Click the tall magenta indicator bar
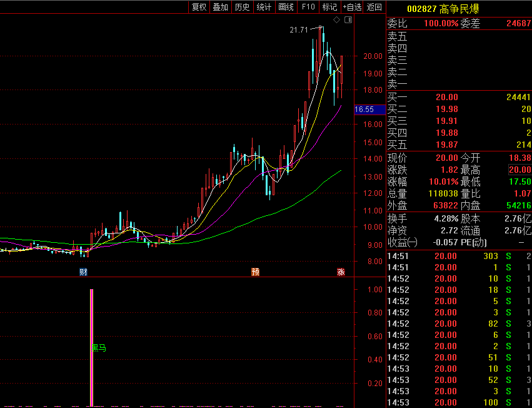The image size is (532, 408). point(91,347)
